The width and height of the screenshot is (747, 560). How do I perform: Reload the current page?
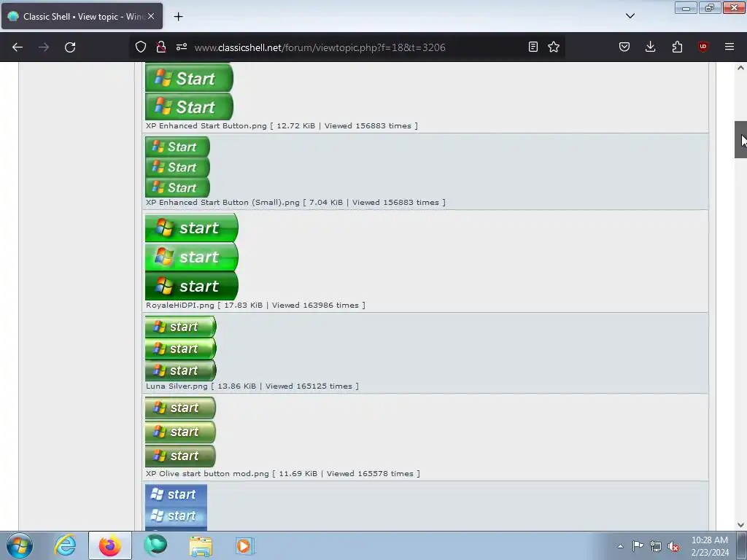[70, 47]
